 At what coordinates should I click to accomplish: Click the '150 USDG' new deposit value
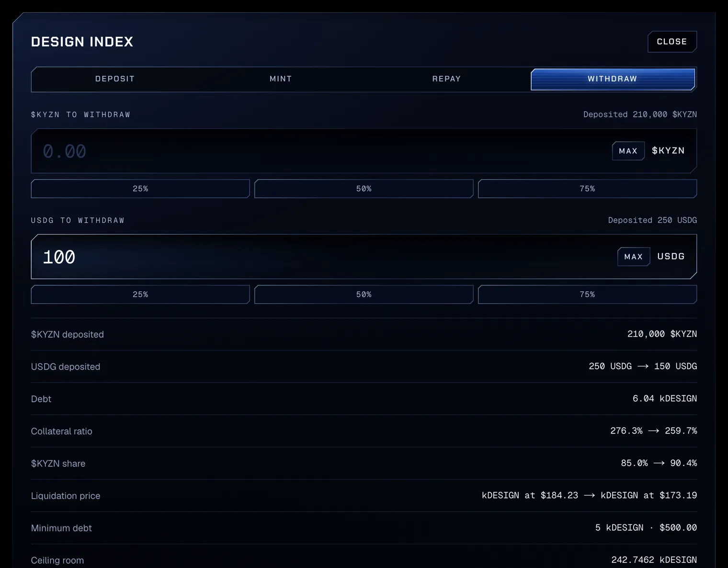pyautogui.click(x=675, y=366)
